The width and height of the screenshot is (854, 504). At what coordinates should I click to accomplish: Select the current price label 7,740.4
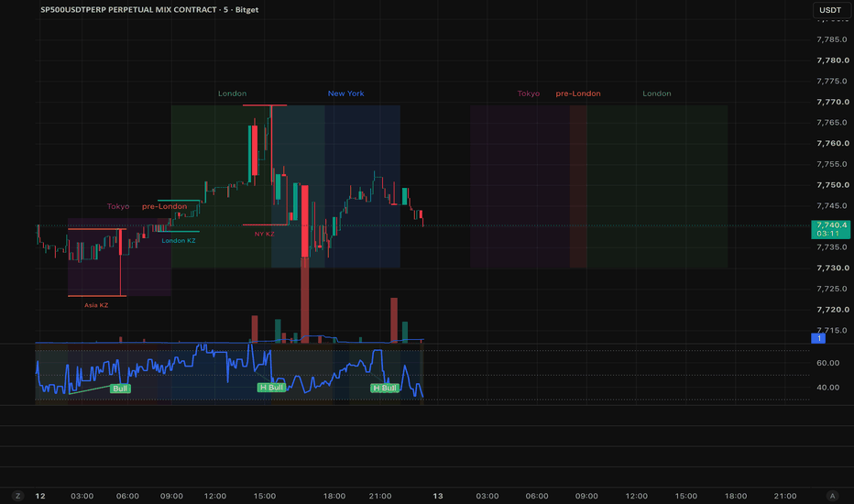click(x=831, y=225)
